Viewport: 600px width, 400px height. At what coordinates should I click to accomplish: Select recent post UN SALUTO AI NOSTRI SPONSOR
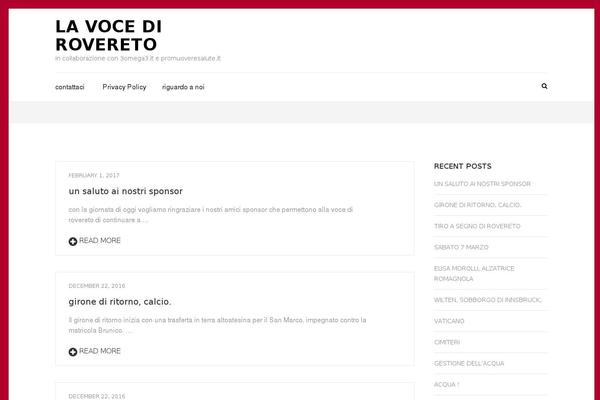482,184
